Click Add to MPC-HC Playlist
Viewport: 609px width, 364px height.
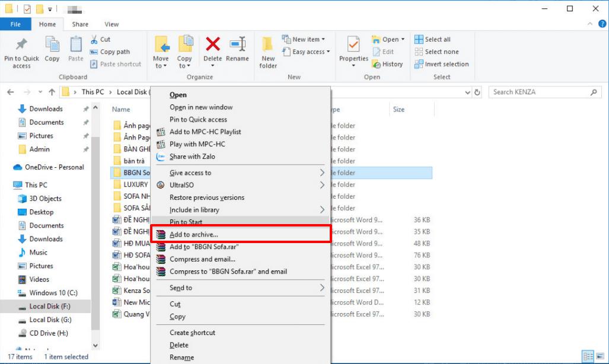point(240,132)
